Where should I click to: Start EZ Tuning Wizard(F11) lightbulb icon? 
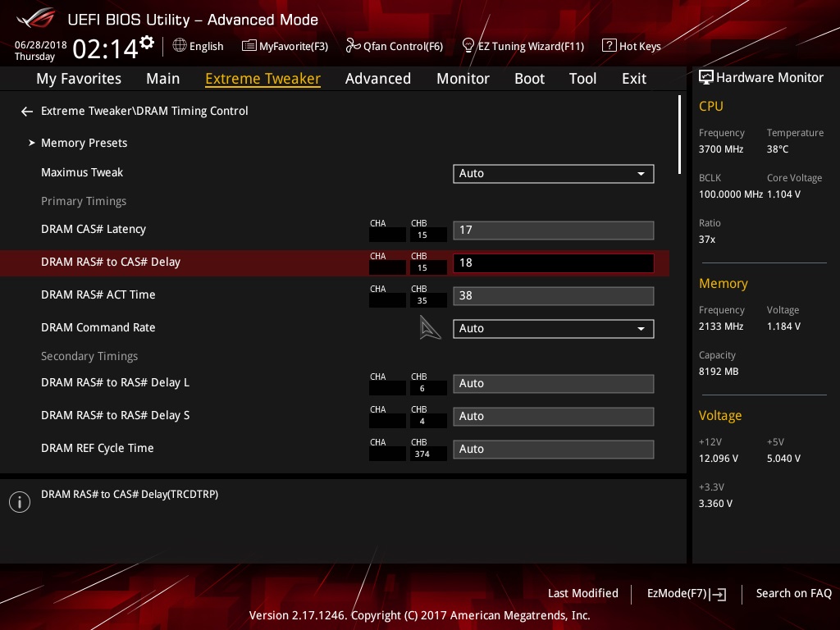click(x=468, y=45)
